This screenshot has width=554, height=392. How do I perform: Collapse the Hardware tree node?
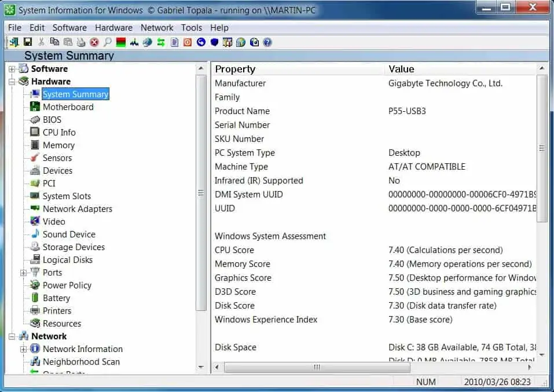(12, 82)
